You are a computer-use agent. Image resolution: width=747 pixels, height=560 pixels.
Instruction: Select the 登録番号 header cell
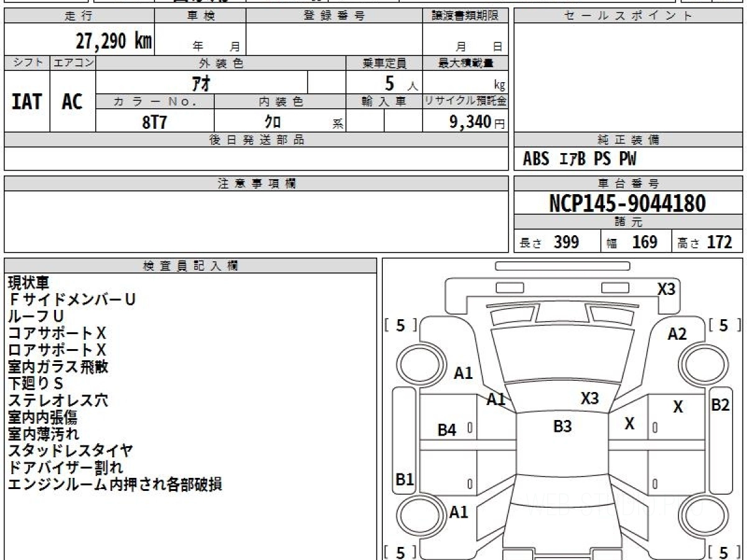(x=334, y=16)
